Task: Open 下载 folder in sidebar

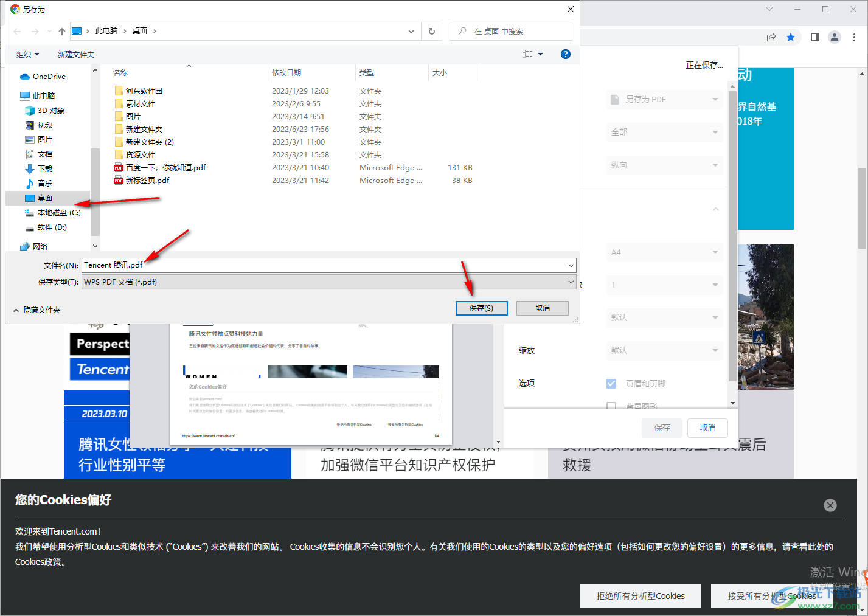Action: coord(44,169)
